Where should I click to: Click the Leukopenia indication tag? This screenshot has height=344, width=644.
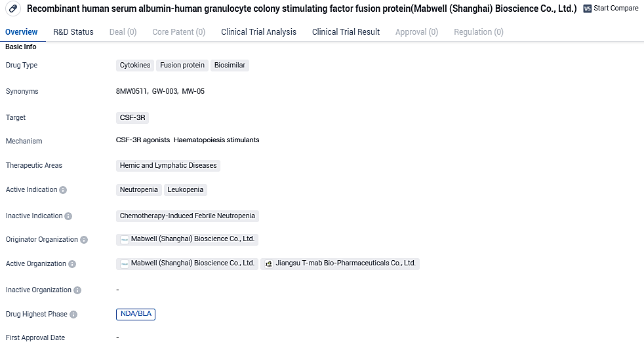186,190
